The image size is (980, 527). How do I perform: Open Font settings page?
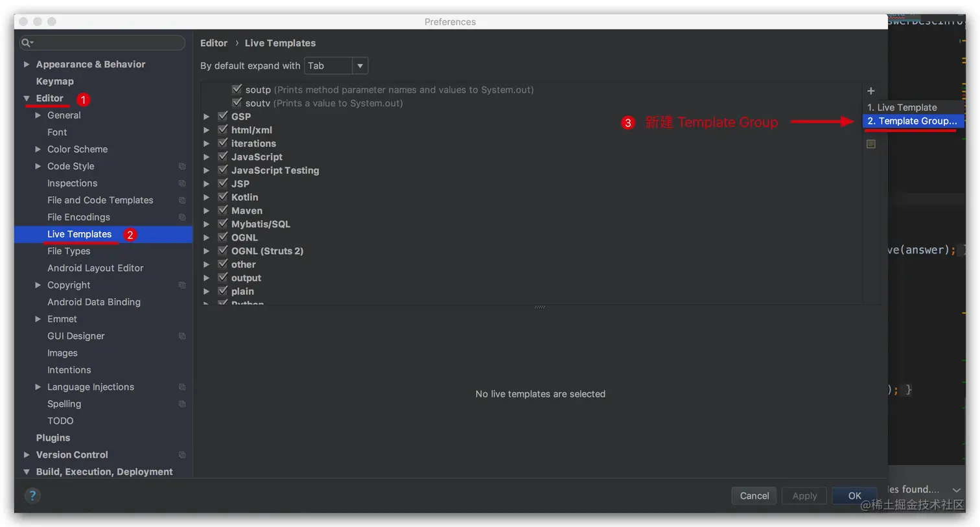click(x=57, y=132)
